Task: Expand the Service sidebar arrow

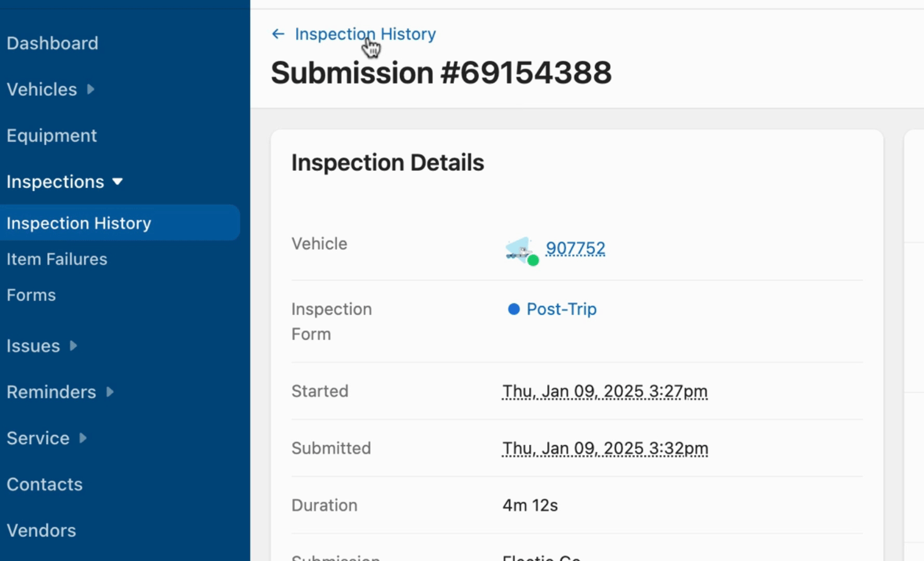Action: (x=83, y=438)
